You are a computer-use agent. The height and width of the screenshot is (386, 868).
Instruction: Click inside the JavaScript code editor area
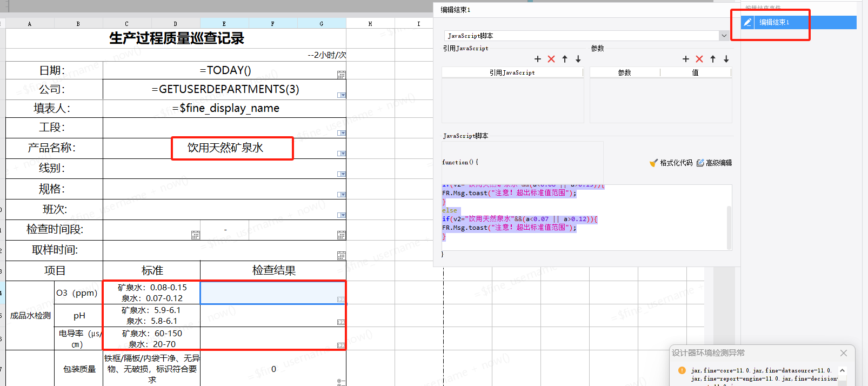point(584,217)
